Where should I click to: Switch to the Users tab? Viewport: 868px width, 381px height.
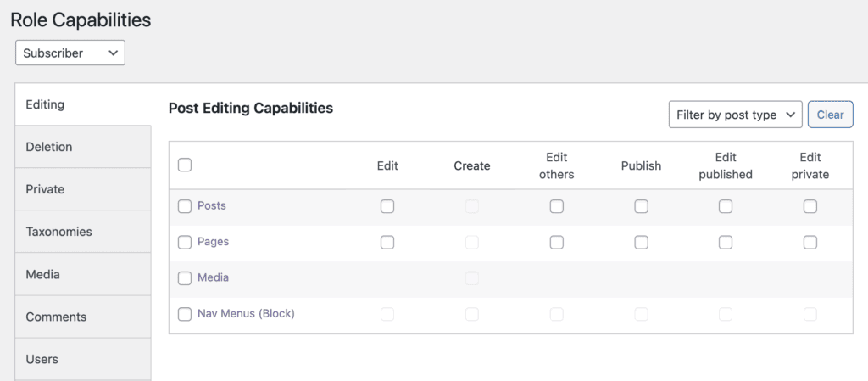[42, 359]
